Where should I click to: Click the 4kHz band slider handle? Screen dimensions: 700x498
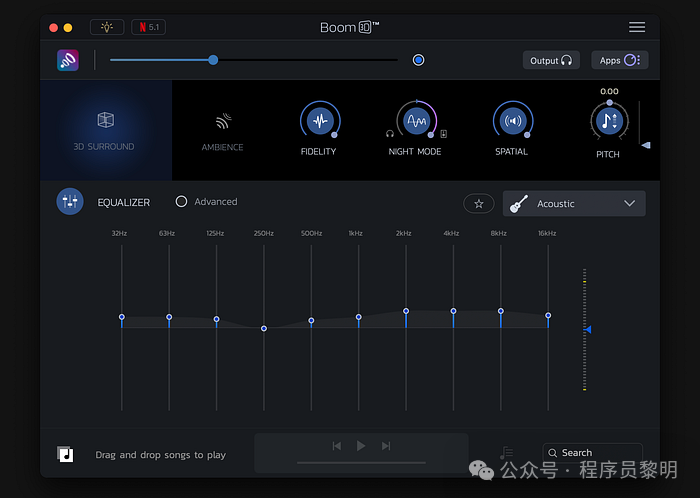point(453,311)
